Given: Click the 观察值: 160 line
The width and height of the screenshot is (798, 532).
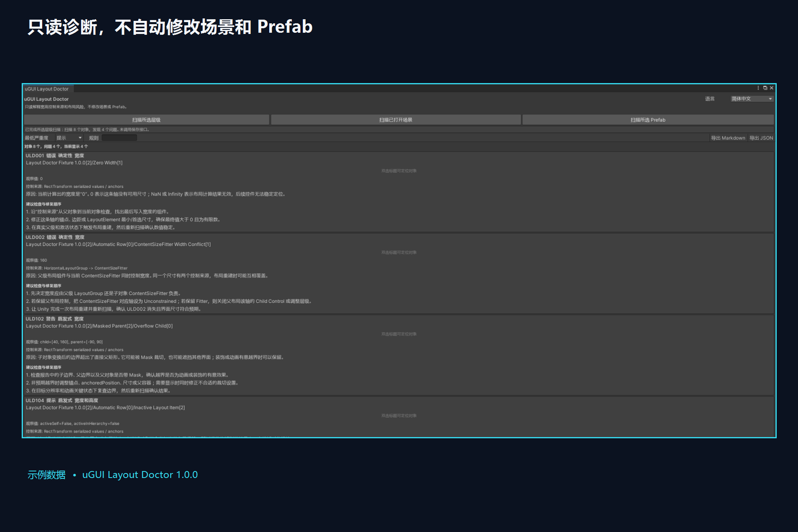Looking at the screenshot, I should (36, 260).
